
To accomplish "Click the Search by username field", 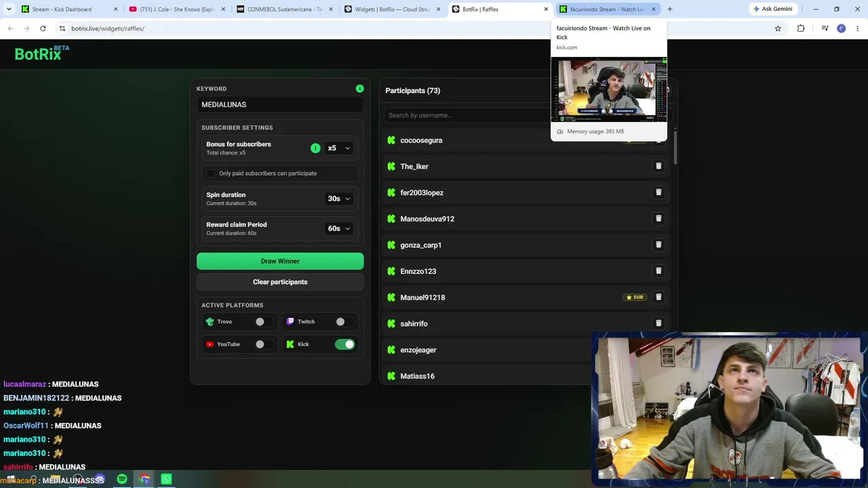I will click(468, 115).
